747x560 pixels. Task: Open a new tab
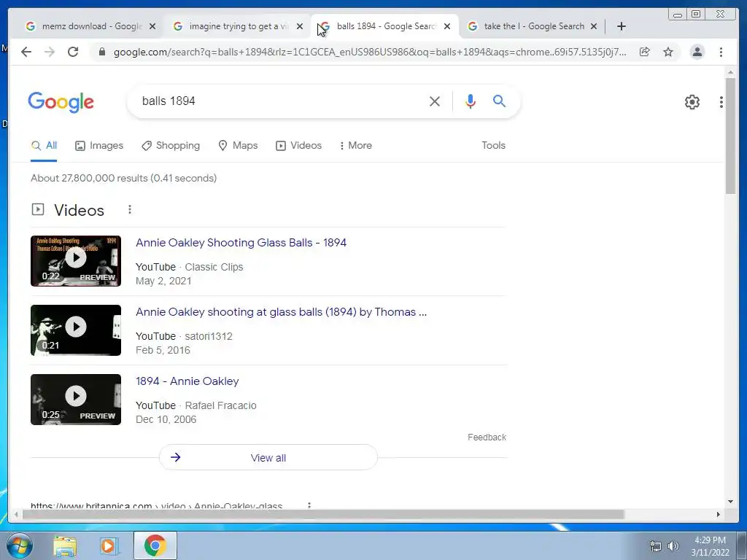pyautogui.click(x=622, y=26)
